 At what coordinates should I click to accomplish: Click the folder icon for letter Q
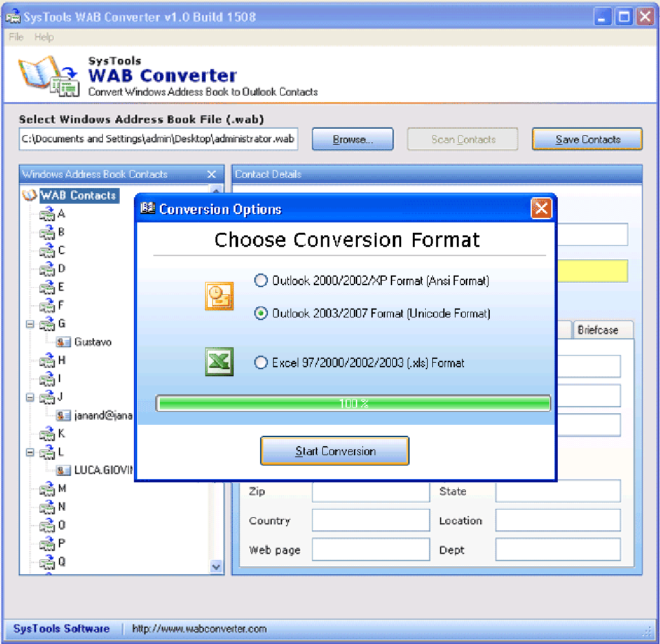click(47, 562)
